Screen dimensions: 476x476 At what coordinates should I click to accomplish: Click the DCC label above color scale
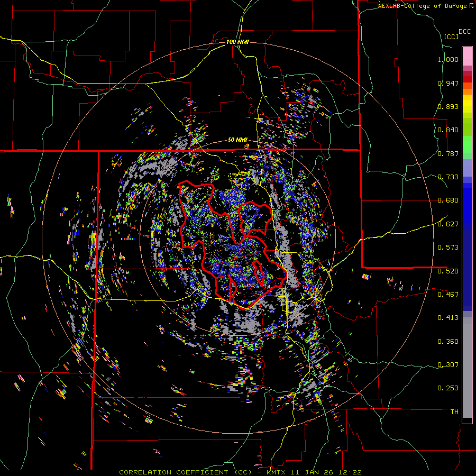coord(464,32)
